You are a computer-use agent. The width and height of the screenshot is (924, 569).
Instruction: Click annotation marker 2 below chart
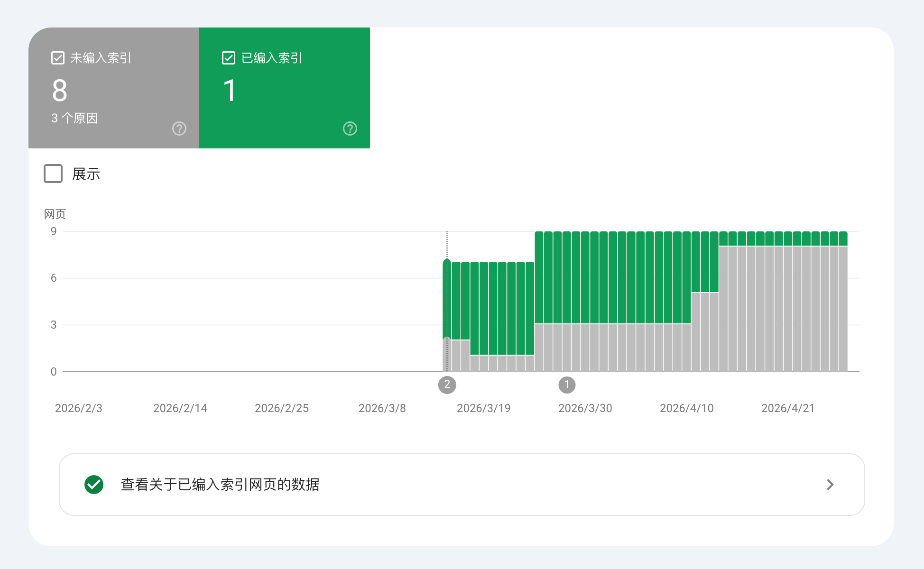point(447,385)
